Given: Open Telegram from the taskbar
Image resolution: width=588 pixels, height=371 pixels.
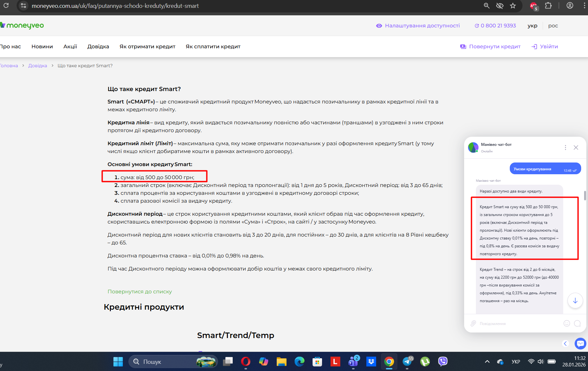Looking at the screenshot, I should point(407,362).
